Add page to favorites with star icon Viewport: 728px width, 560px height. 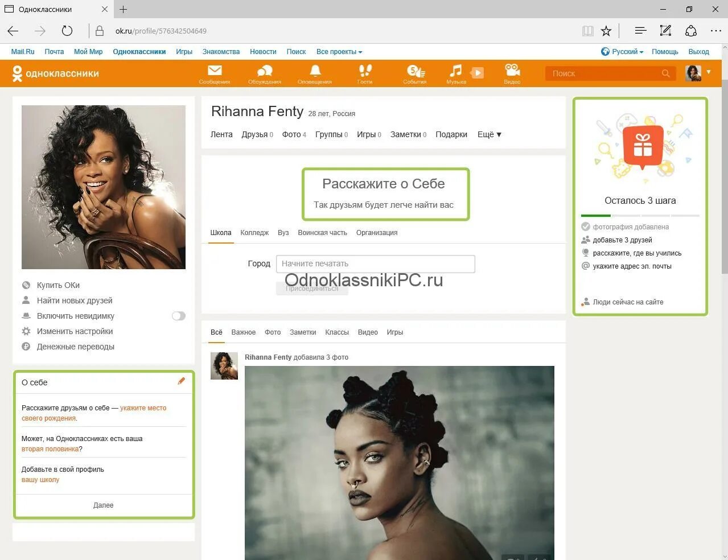click(606, 31)
